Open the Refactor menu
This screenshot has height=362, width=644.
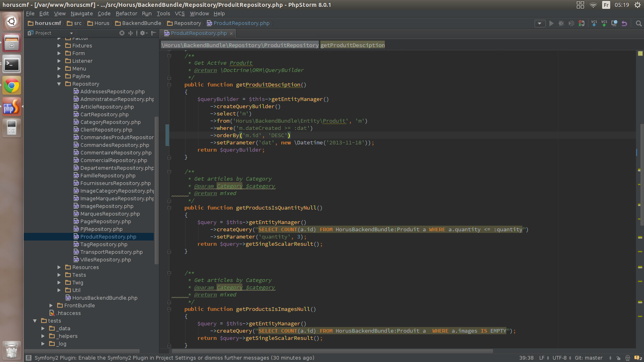click(x=126, y=14)
